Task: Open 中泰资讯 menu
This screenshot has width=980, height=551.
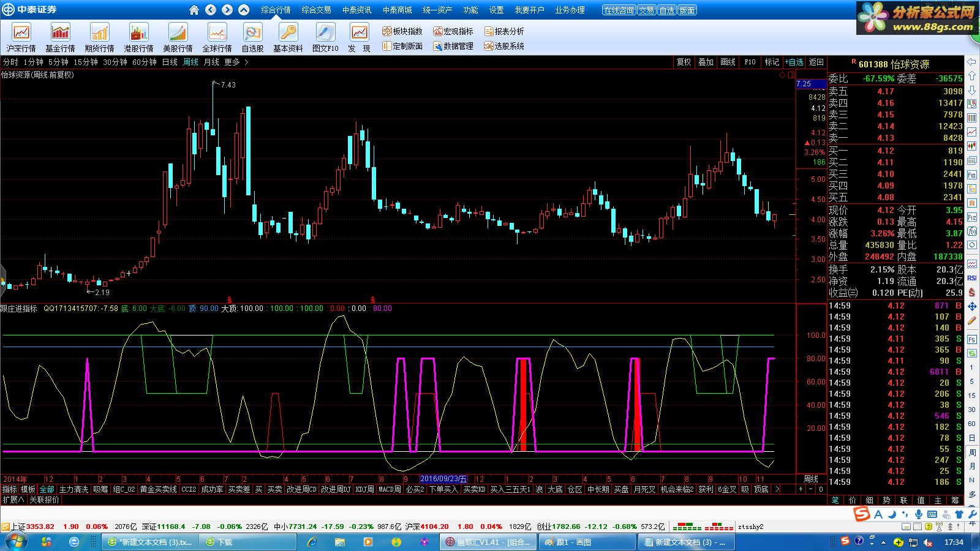Action: point(356,10)
